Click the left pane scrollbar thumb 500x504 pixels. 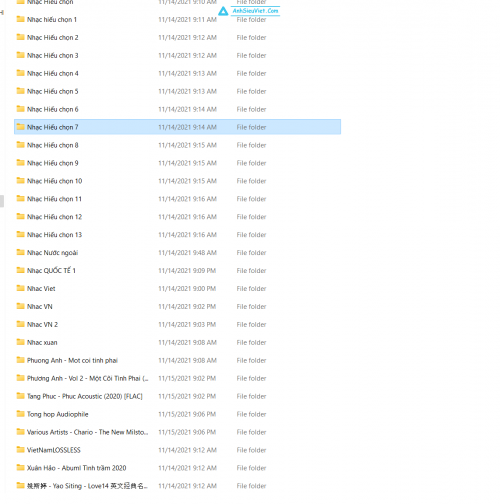[x=2, y=201]
